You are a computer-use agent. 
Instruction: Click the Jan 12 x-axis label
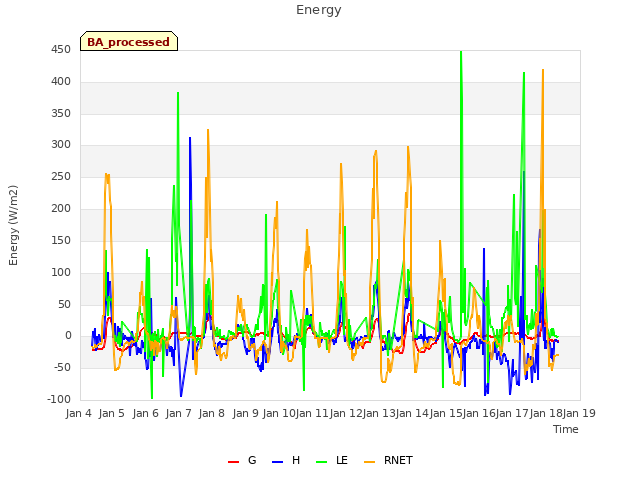coord(347,413)
